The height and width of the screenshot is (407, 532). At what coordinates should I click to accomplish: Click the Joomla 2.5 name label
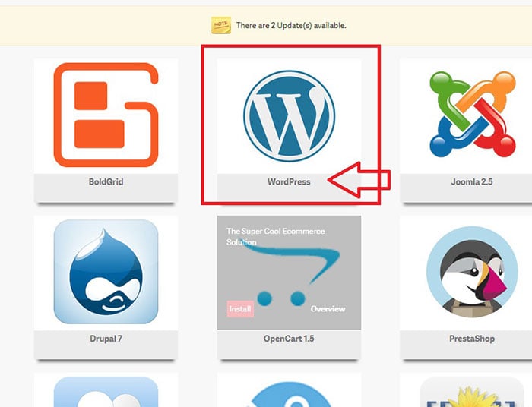point(472,182)
